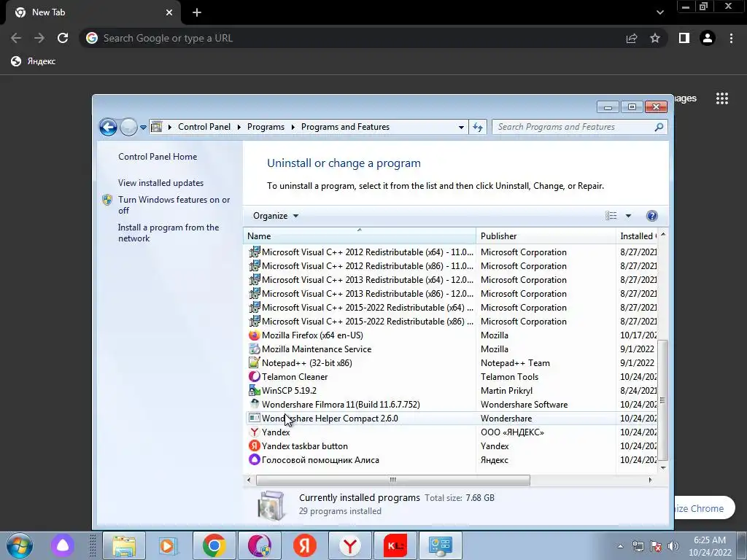This screenshot has width=747, height=560.
Task: Select Visual C++ 2013 Redistributable (x86) row
Action: click(452, 293)
